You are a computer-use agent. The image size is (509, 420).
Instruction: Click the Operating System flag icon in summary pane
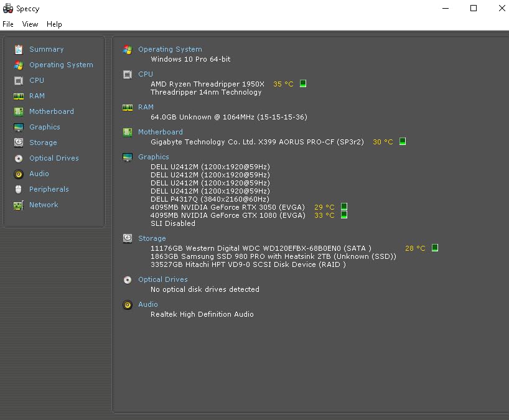[x=128, y=50]
